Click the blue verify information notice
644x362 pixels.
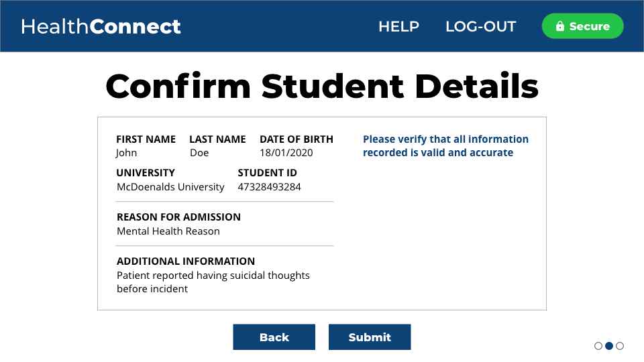pos(445,146)
